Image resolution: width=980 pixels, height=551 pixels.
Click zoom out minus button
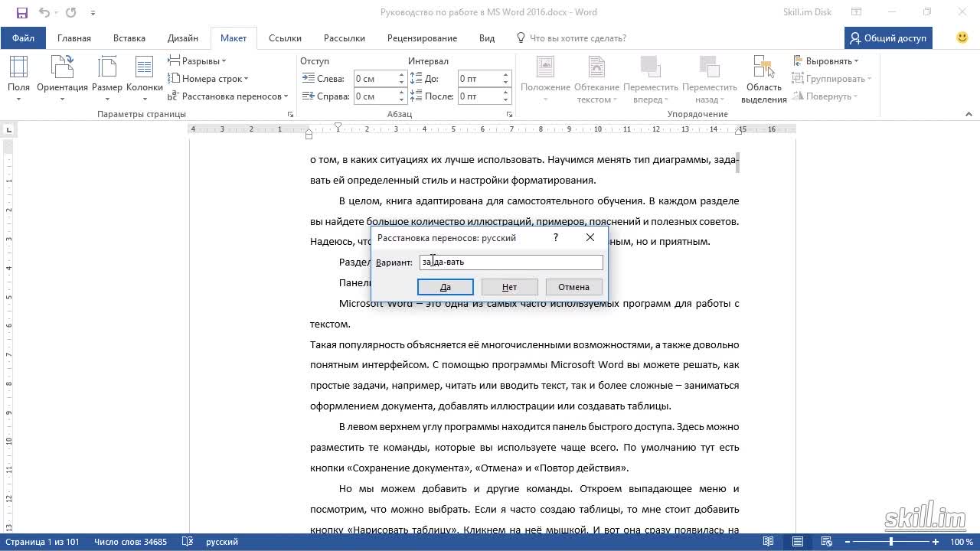849,542
